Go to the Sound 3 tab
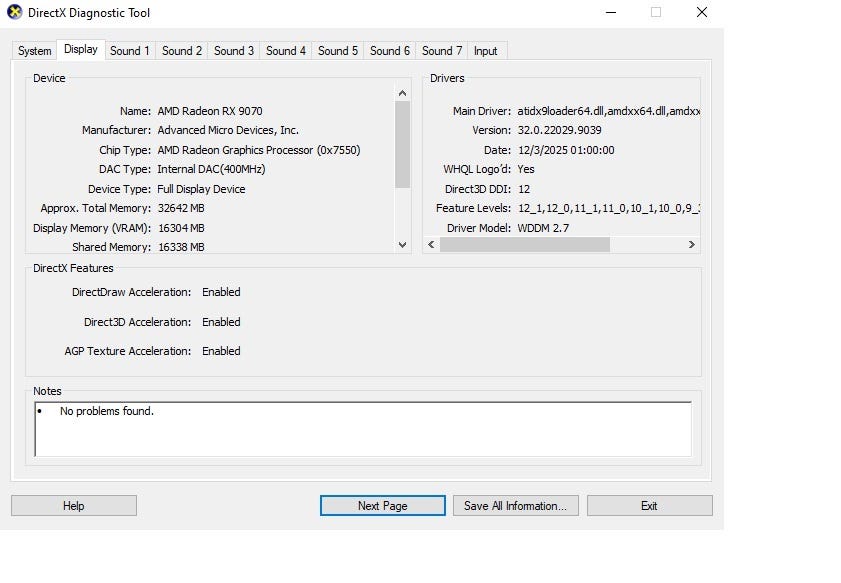Image resolution: width=841 pixels, height=583 pixels. (x=234, y=51)
